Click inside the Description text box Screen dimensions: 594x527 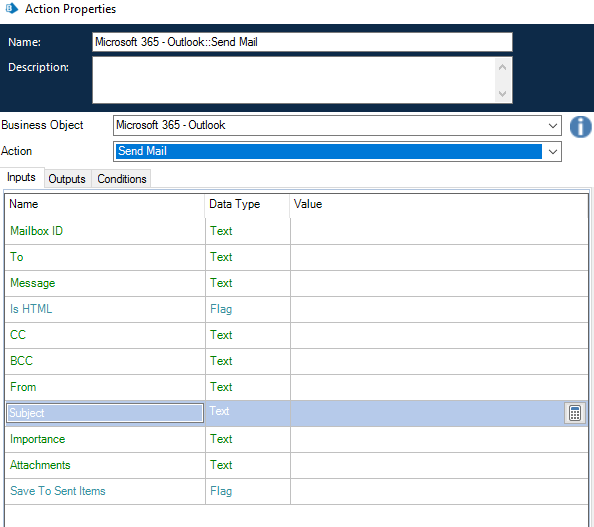point(302,80)
